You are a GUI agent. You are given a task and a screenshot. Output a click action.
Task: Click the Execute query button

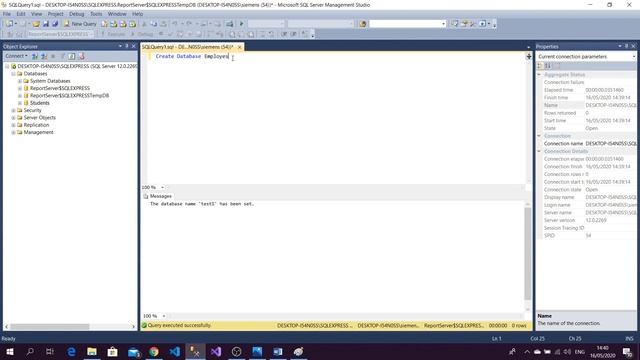pyautogui.click(x=113, y=34)
